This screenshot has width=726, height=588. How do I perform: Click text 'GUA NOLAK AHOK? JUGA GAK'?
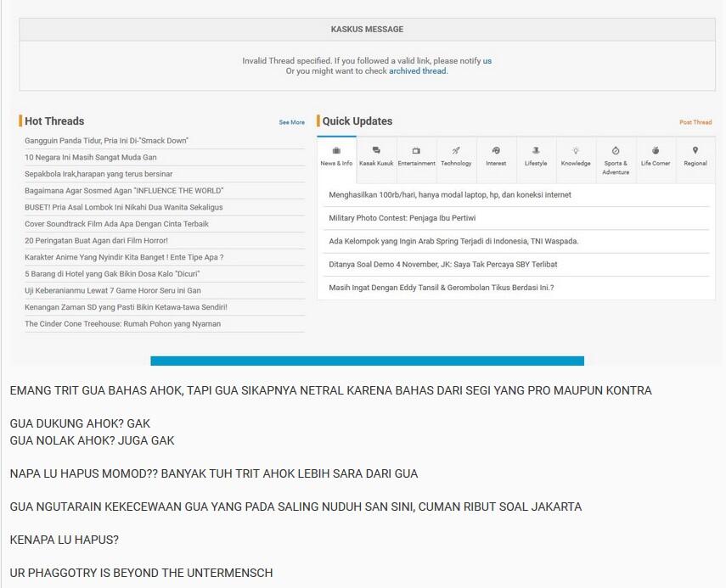pyautogui.click(x=93, y=440)
